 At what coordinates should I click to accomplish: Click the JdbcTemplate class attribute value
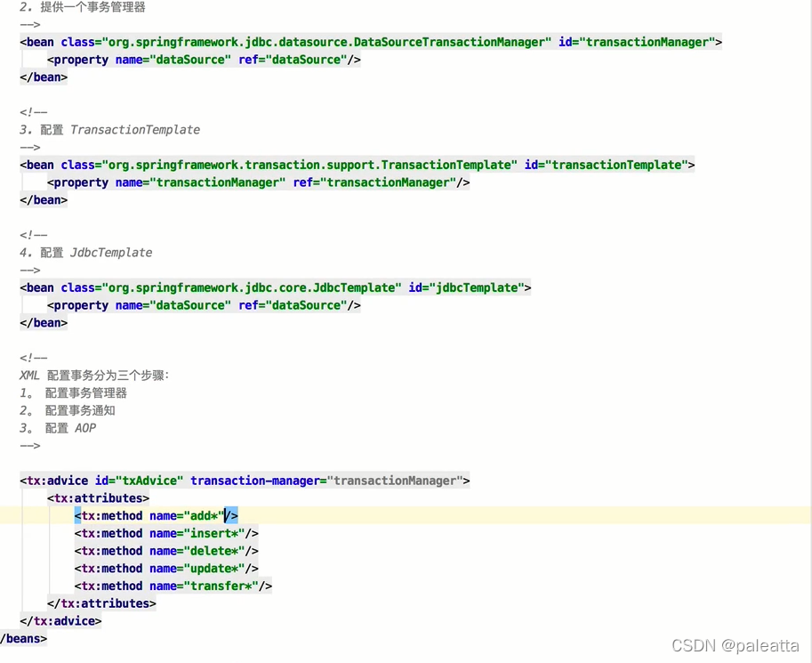tap(251, 287)
